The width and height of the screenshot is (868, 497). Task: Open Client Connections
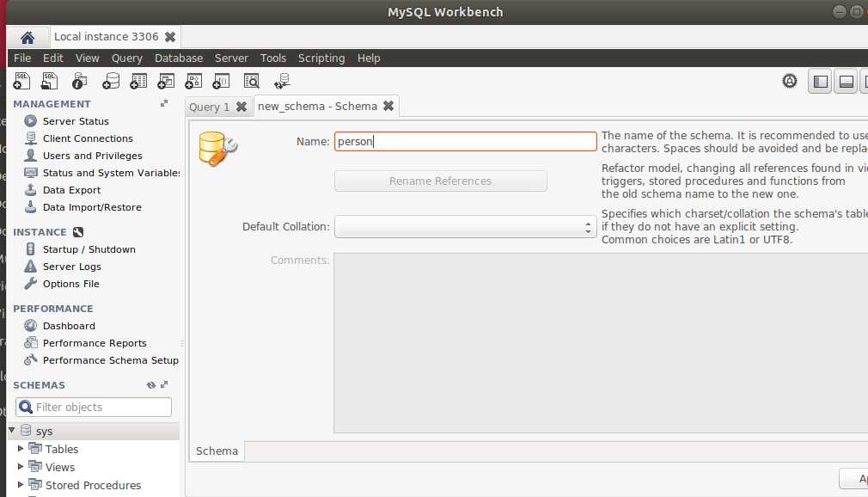point(78,138)
